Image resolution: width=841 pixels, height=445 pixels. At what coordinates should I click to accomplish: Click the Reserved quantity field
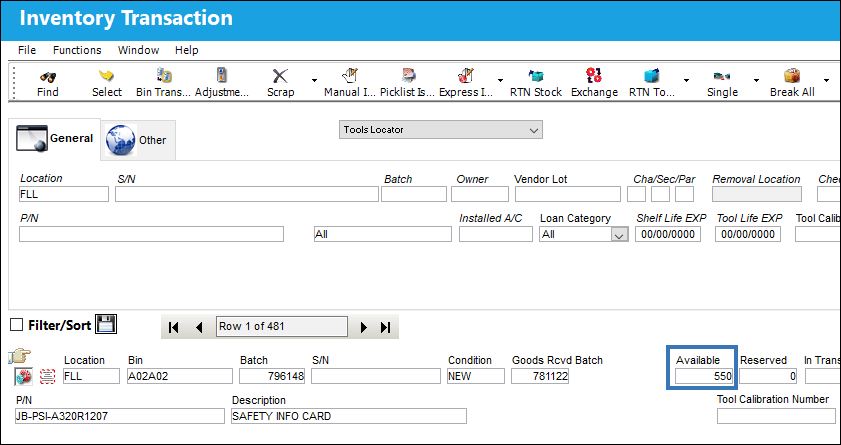pyautogui.click(x=768, y=376)
